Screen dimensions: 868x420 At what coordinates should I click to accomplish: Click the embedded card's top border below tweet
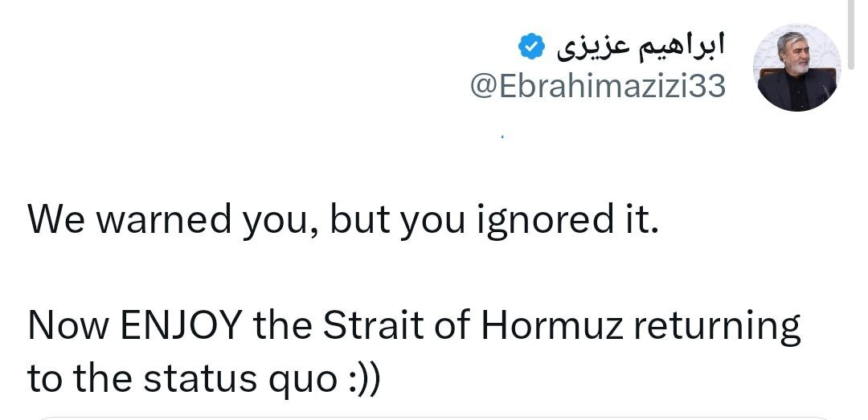pos(434,417)
